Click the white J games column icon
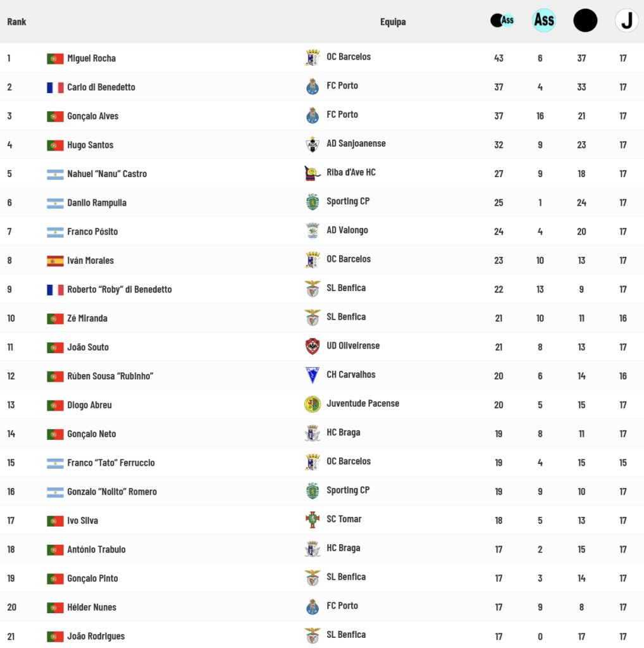 point(626,20)
